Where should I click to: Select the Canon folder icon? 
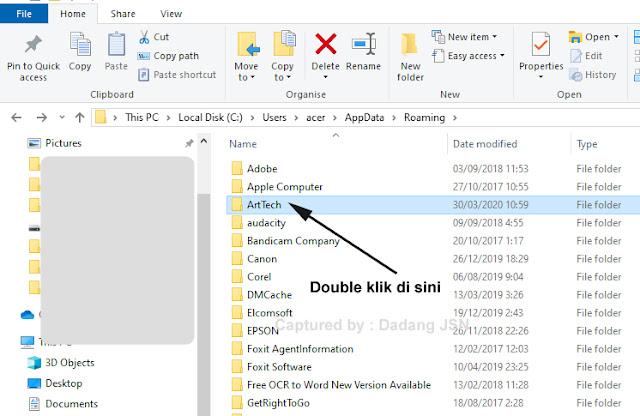point(237,259)
